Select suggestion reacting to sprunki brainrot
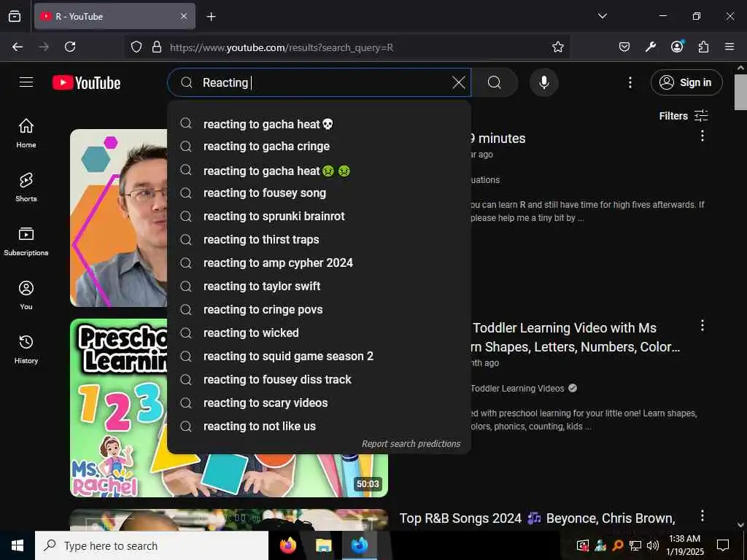This screenshot has height=560, width=747. 320,216
